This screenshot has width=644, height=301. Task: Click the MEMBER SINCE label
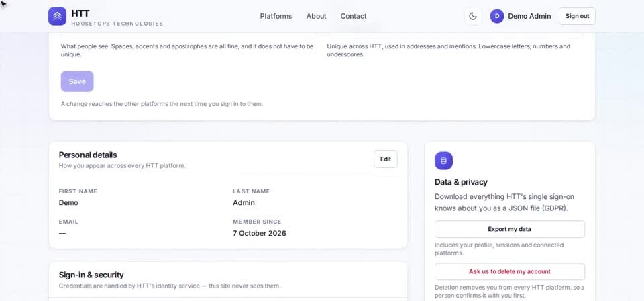pyautogui.click(x=257, y=222)
